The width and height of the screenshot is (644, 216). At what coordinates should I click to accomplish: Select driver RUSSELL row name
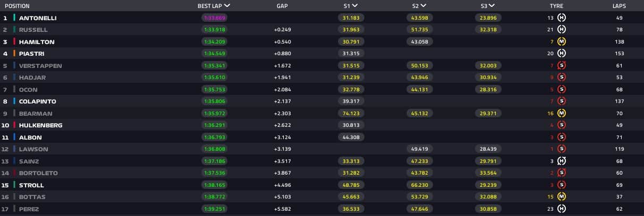(33, 30)
